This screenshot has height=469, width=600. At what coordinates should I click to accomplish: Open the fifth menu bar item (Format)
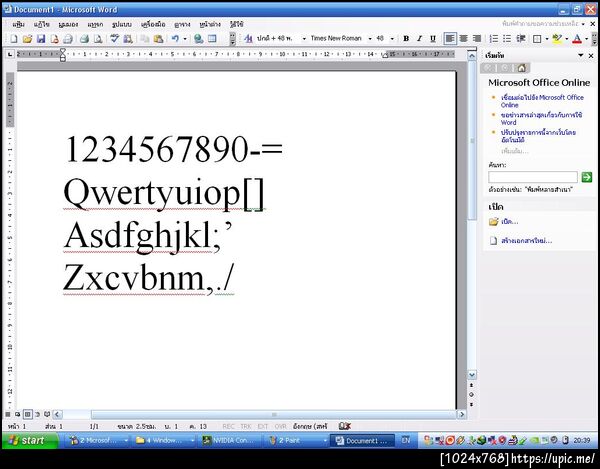coord(122,24)
